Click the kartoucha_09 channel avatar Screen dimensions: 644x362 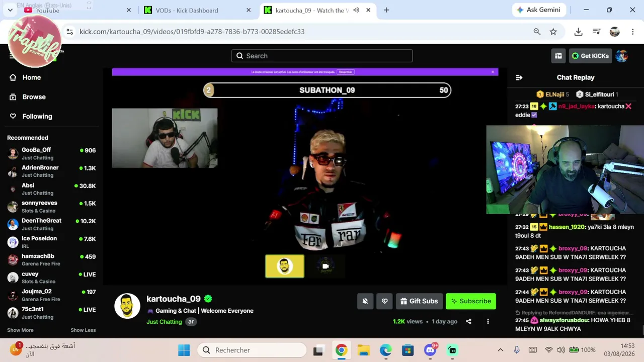pyautogui.click(x=127, y=306)
